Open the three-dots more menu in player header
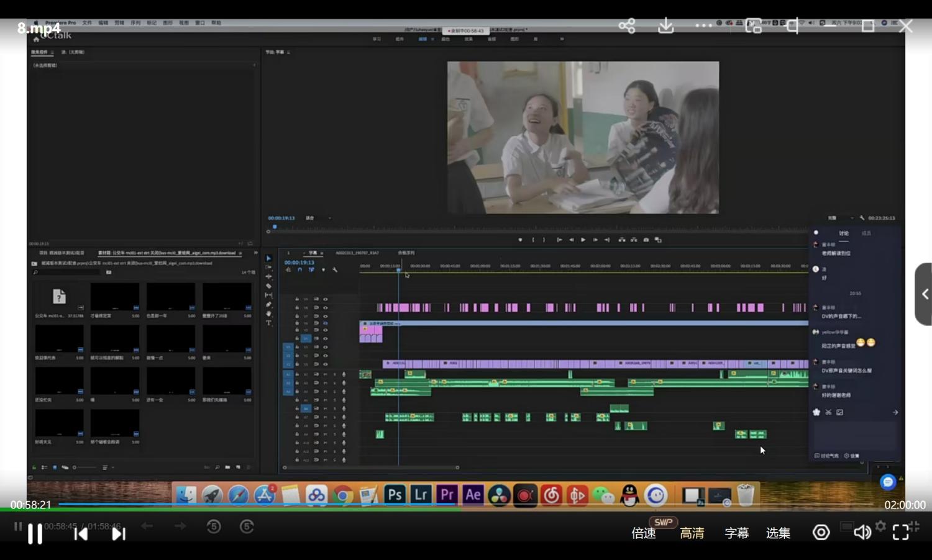 (x=703, y=26)
